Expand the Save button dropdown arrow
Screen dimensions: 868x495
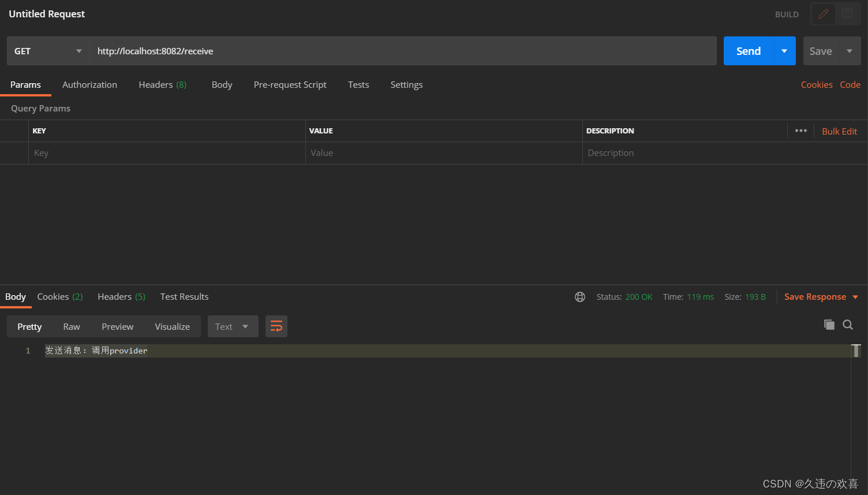tap(850, 51)
